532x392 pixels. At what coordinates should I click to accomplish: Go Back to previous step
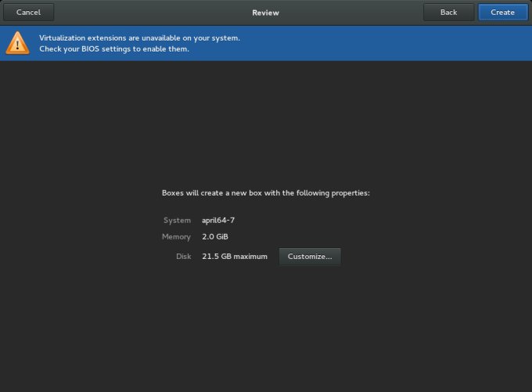(x=448, y=13)
